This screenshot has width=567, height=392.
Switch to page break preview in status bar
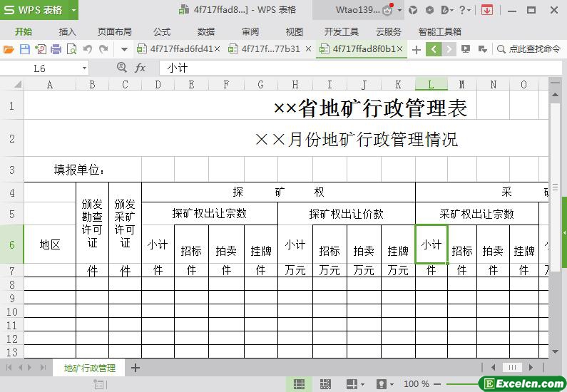pos(325,384)
